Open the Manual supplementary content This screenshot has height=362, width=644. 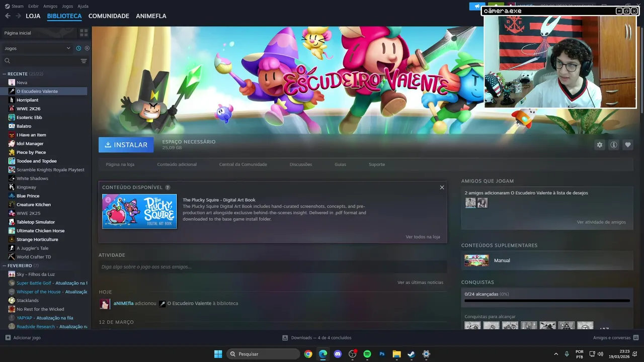[x=547, y=260]
